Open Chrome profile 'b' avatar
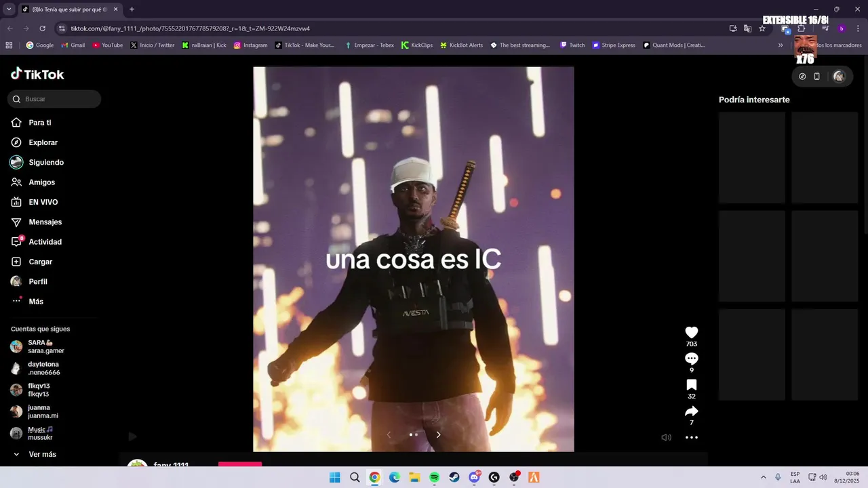This screenshot has height=488, width=868. click(x=842, y=28)
